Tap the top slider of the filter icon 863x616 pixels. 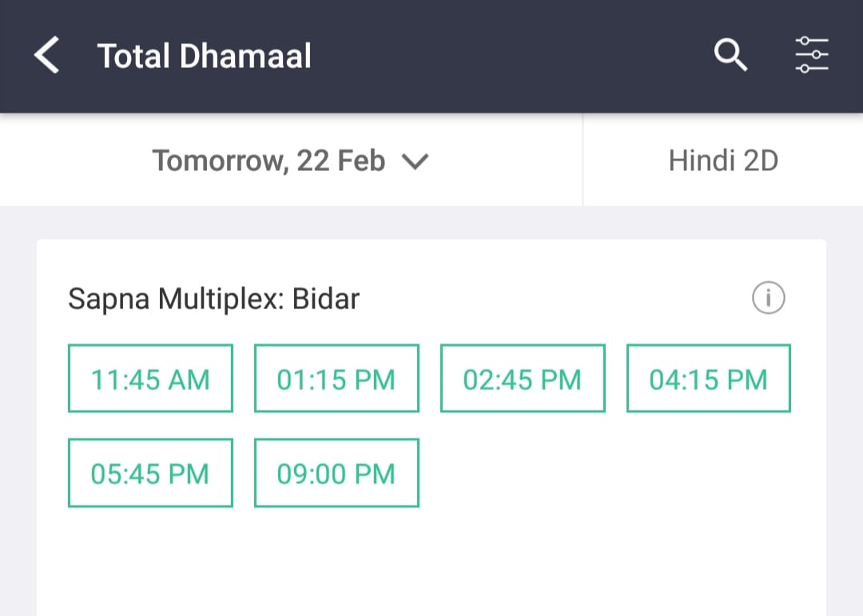point(812,42)
